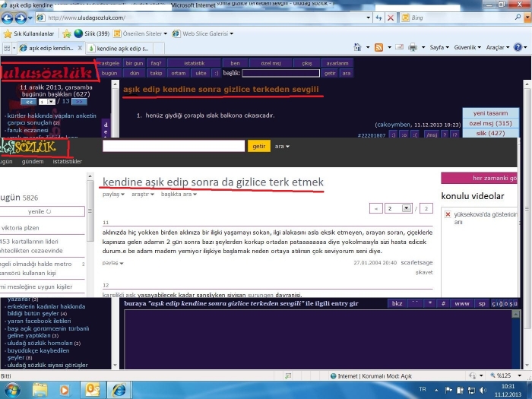The image size is (532, 399).
Task: Expand the address bar history dropdown
Action: (368, 17)
